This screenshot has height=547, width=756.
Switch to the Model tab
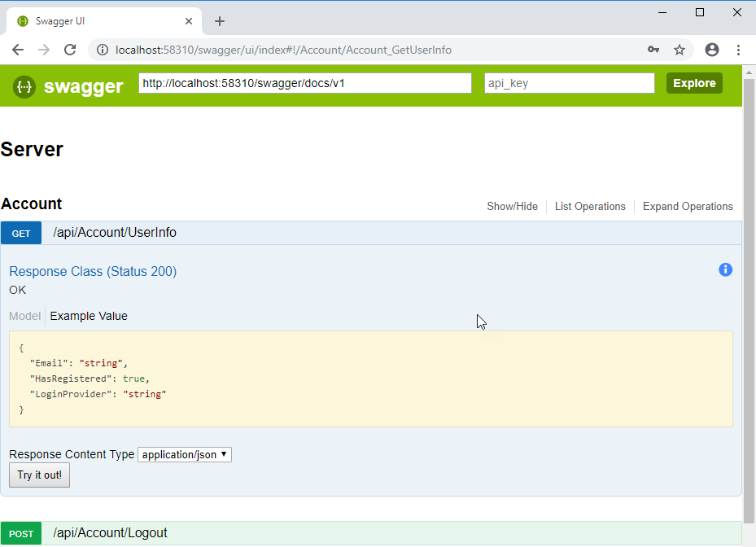point(24,316)
